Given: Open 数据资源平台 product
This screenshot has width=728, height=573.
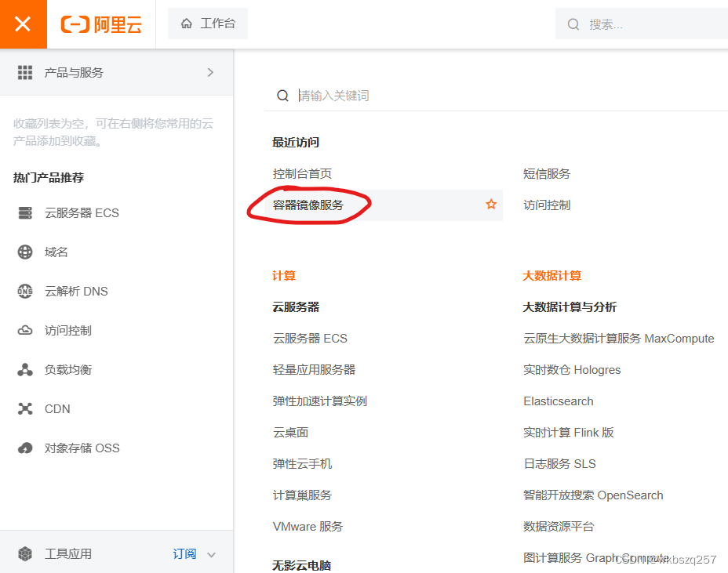Looking at the screenshot, I should click(x=559, y=527).
